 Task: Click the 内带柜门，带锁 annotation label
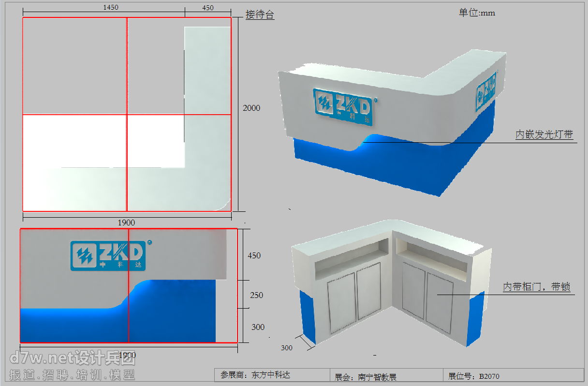coord(537,287)
